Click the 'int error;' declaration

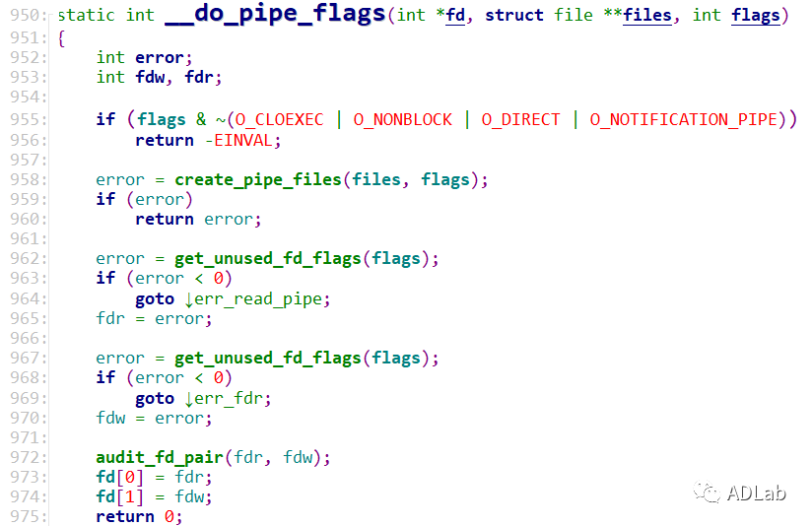coord(144,57)
